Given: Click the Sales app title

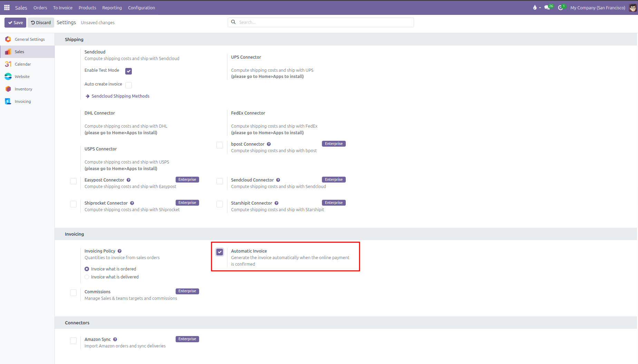Looking at the screenshot, I should coord(21,8).
